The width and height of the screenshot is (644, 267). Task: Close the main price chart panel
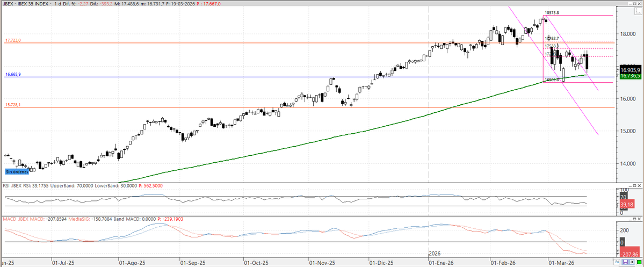coord(639,4)
